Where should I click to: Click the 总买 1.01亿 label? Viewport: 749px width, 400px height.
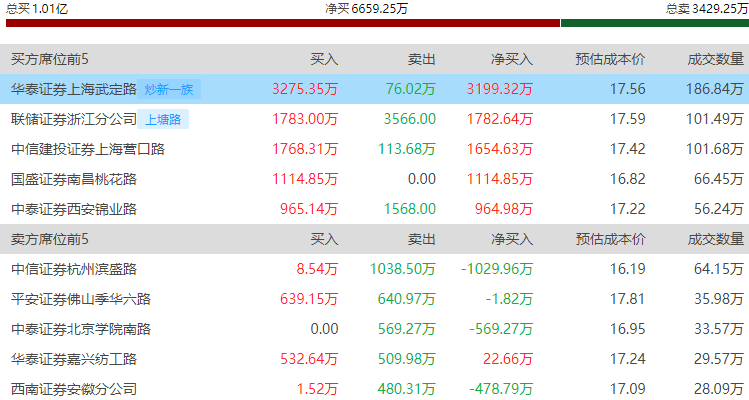pos(37,8)
